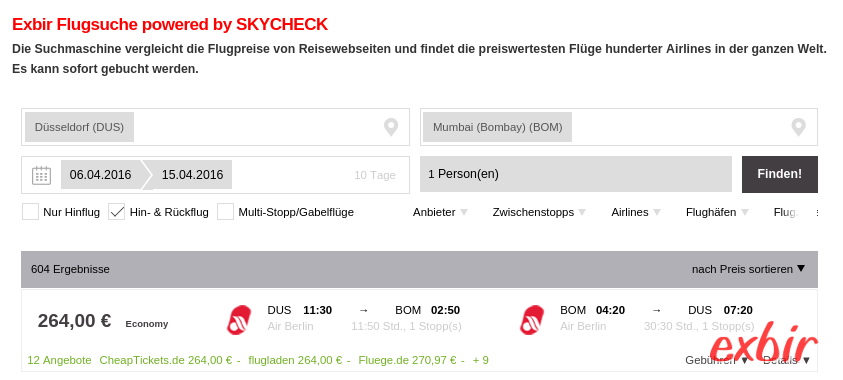843x380 pixels.
Task: Enable the Multi-Stopp/Gabelflüge checkbox
Action: [225, 212]
